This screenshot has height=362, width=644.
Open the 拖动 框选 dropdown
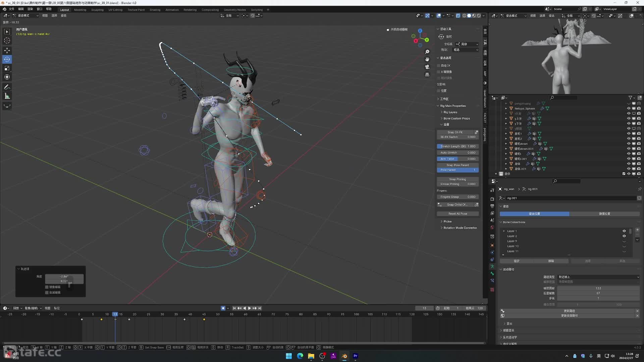[x=466, y=50]
